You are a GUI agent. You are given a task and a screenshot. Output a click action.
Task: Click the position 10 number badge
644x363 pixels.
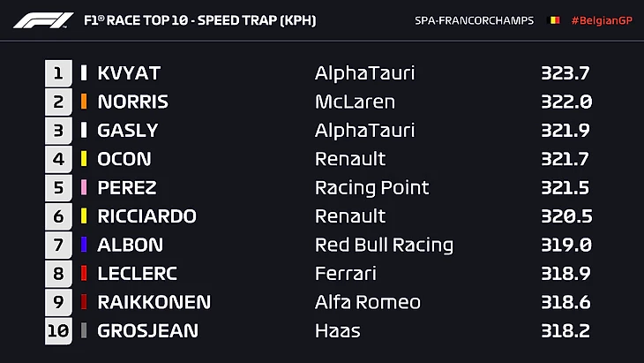pyautogui.click(x=58, y=331)
